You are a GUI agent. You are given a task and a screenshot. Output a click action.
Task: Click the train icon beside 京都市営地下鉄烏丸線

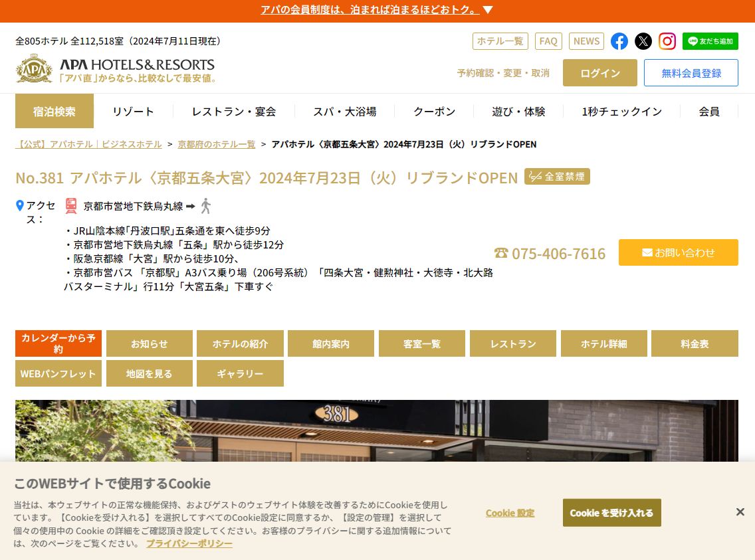coord(71,206)
